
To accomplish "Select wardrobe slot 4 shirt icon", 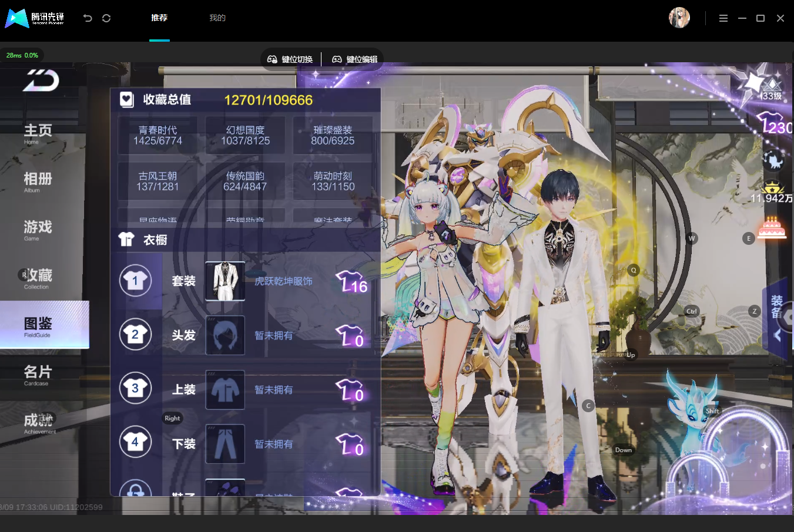I will 135,443.
